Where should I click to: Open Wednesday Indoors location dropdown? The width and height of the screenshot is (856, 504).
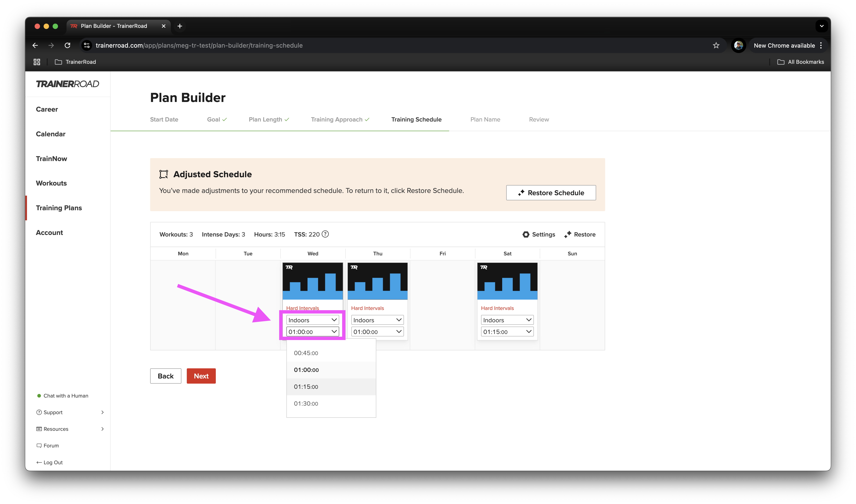(x=312, y=320)
